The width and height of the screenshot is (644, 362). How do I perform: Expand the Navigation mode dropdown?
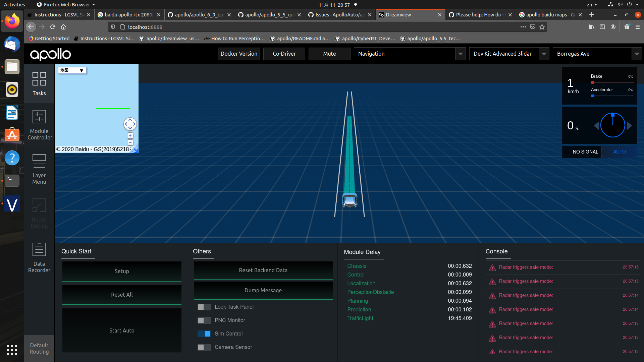pyautogui.click(x=460, y=54)
